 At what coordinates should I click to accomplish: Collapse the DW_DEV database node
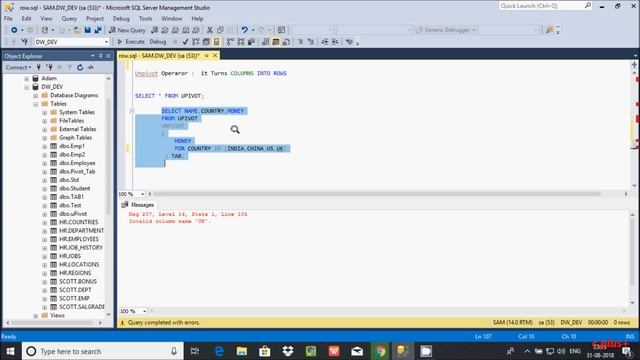(x=27, y=87)
